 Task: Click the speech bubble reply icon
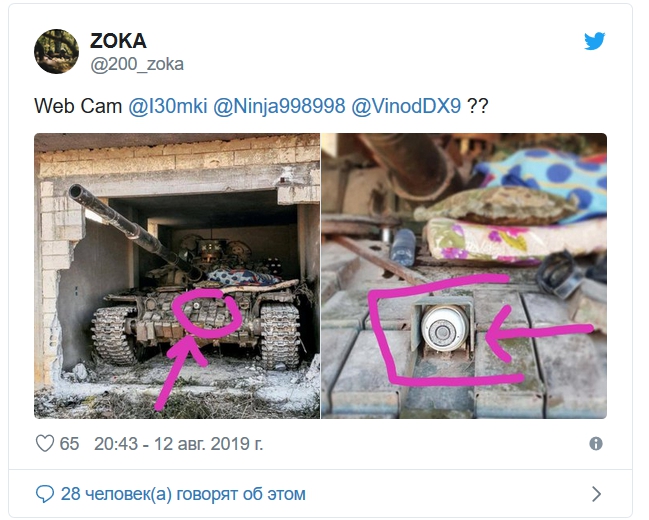45,494
